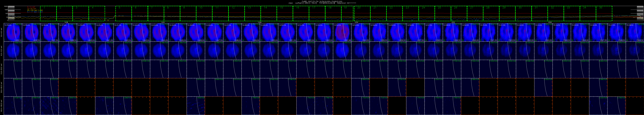Open the 3.0-6.0 keV image starting 14:42:04
Screen dimensions: 644x115
[x=141, y=33]
